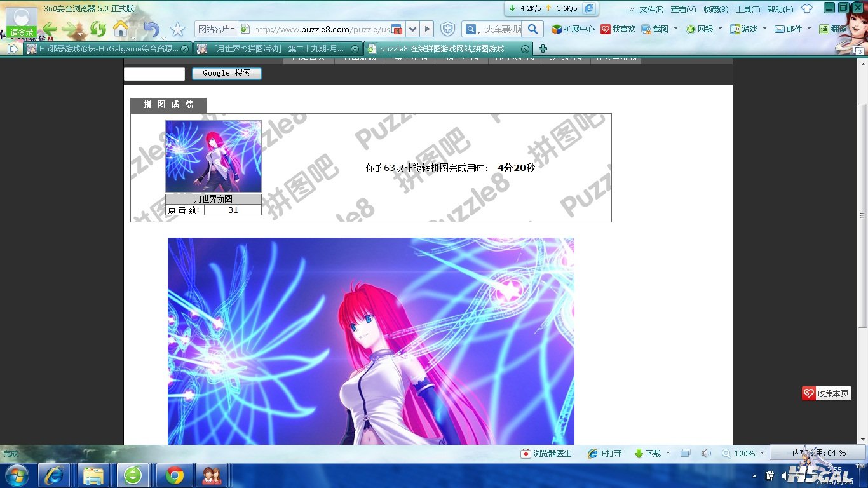The height and width of the screenshot is (488, 868).
Task: Click the skin (shirt) icon in title bar
Action: click(807, 9)
